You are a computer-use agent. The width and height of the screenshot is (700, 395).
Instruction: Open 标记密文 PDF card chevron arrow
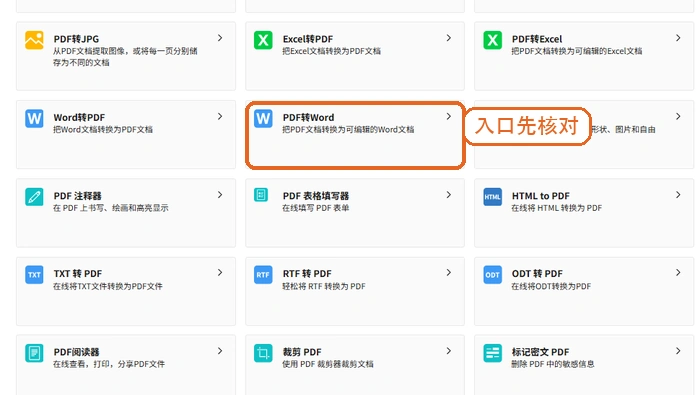[x=678, y=351]
